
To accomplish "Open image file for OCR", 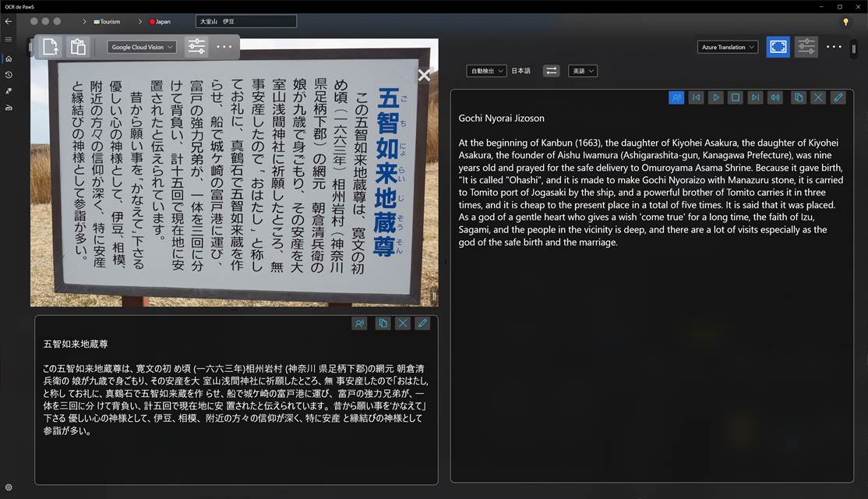I will pos(51,47).
